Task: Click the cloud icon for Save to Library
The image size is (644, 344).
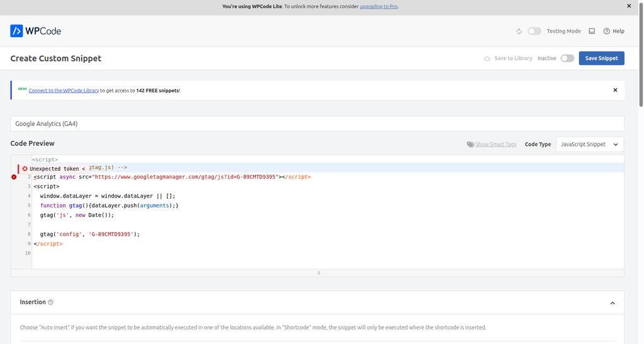Action: point(487,58)
